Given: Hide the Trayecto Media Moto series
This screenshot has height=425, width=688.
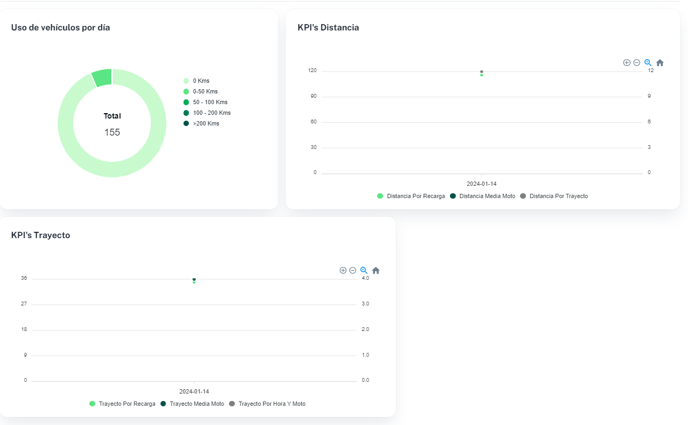Looking at the screenshot, I should [x=196, y=404].
